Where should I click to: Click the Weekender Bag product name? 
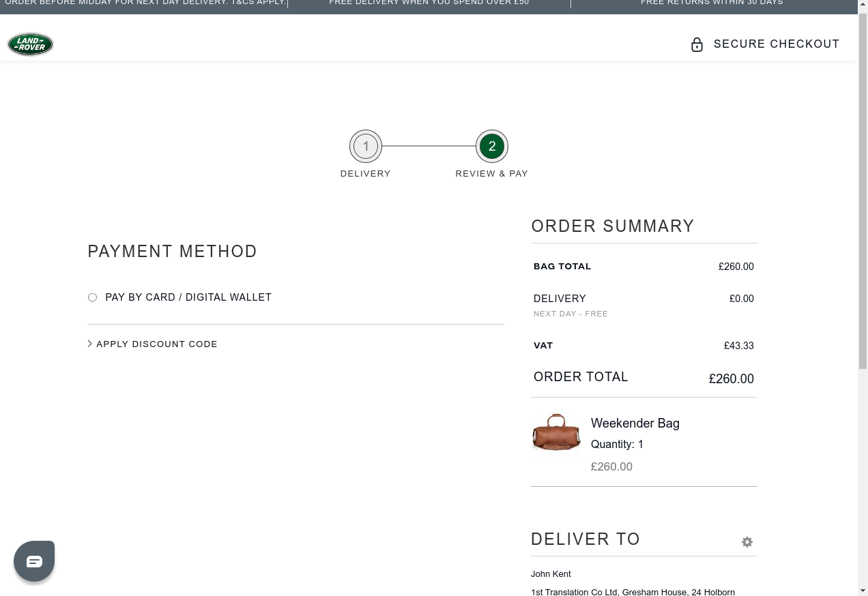tap(635, 423)
